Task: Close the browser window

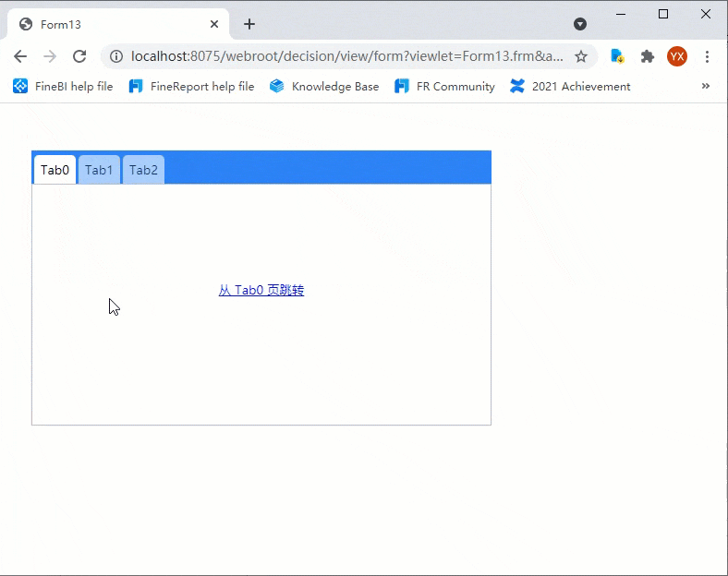Action: pos(706,15)
